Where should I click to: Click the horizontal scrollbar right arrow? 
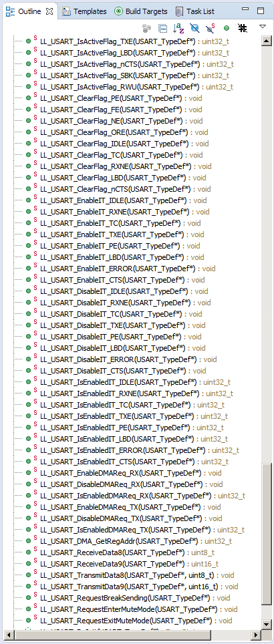(255, 634)
